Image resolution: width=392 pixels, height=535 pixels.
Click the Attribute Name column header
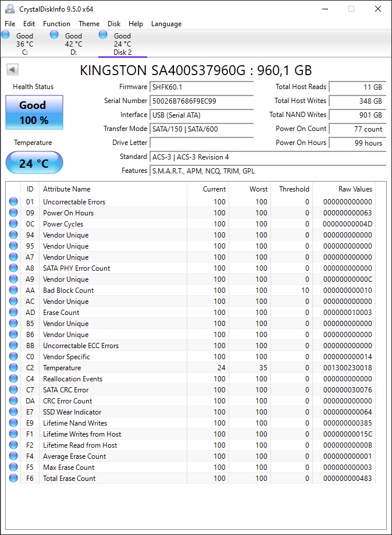113,189
